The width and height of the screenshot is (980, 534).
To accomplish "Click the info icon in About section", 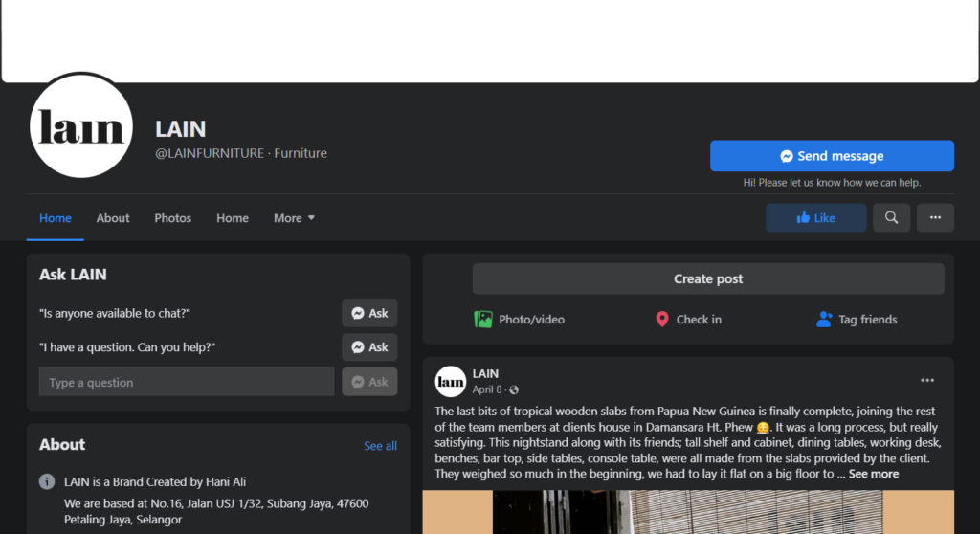I will pos(47,481).
